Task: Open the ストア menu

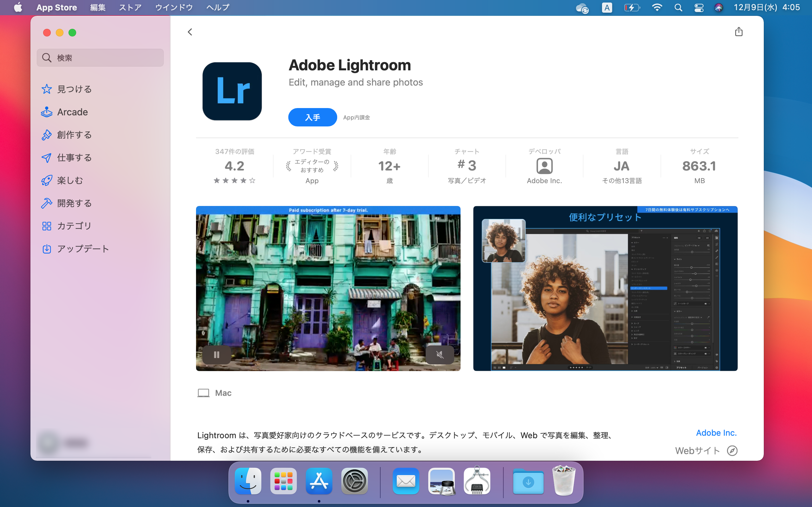Action: tap(130, 7)
